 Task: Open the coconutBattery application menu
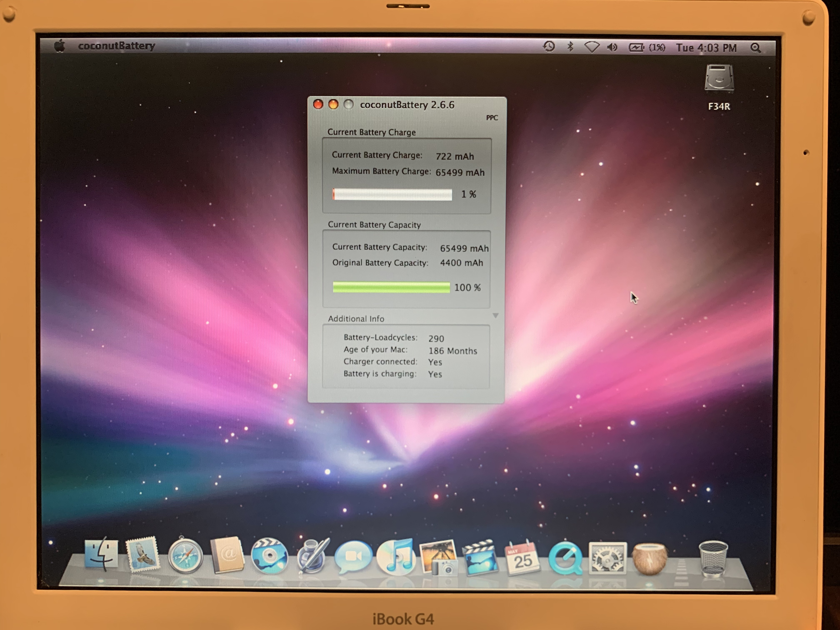click(x=117, y=46)
